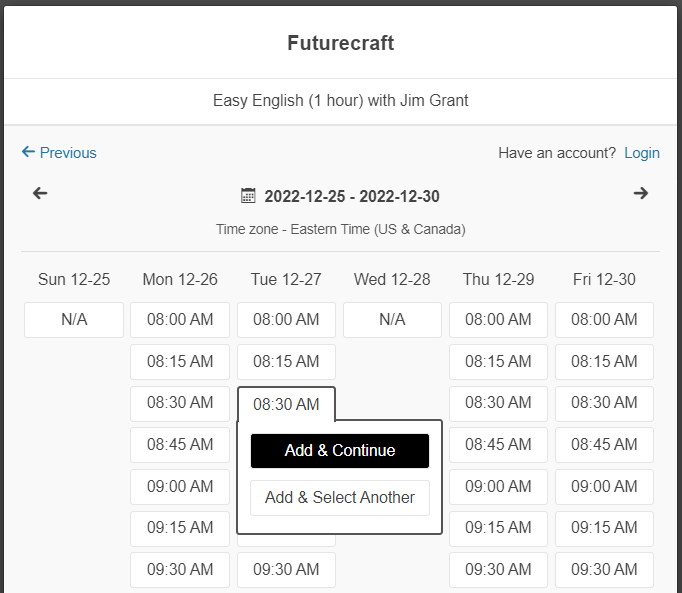This screenshot has height=593, width=682.
Task: Click Sunday N/A slot
Action: (74, 320)
